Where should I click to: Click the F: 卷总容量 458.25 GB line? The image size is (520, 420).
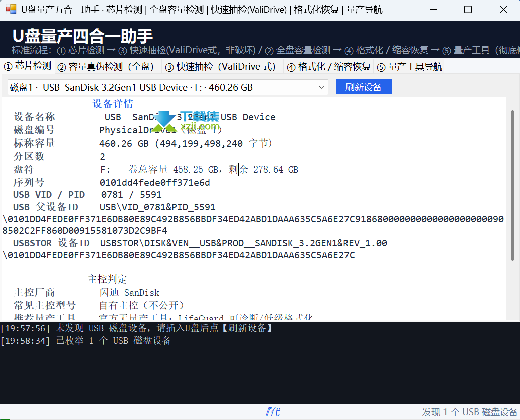tap(199, 170)
